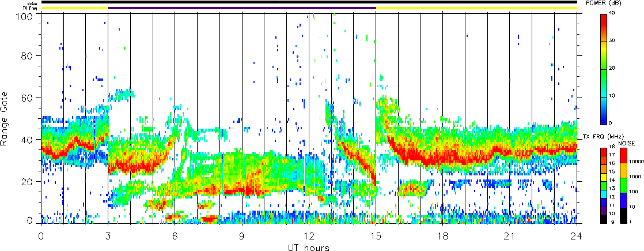Click the TX FRQ legend label 13
This screenshot has width=644, height=251.
[x=611, y=188]
